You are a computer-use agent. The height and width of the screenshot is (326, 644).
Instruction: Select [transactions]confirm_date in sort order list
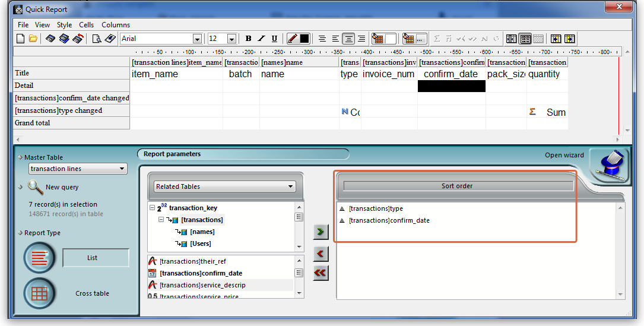click(389, 220)
